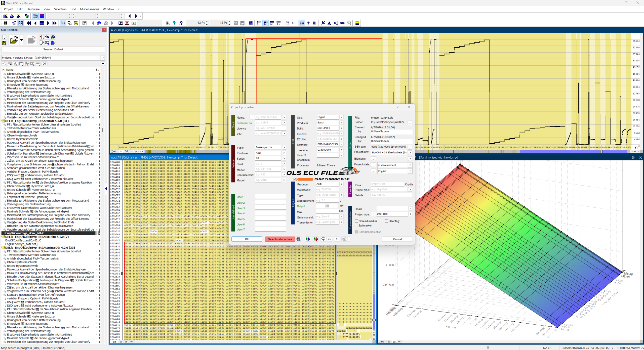Open the Miscellaneous menu
This screenshot has height=350, width=644.
[89, 9]
